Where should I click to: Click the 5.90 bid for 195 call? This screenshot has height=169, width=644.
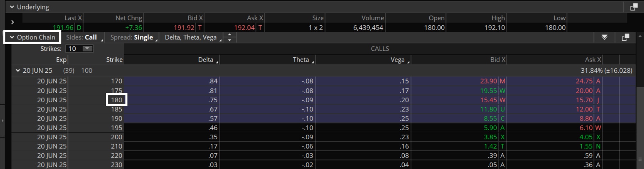(491, 128)
